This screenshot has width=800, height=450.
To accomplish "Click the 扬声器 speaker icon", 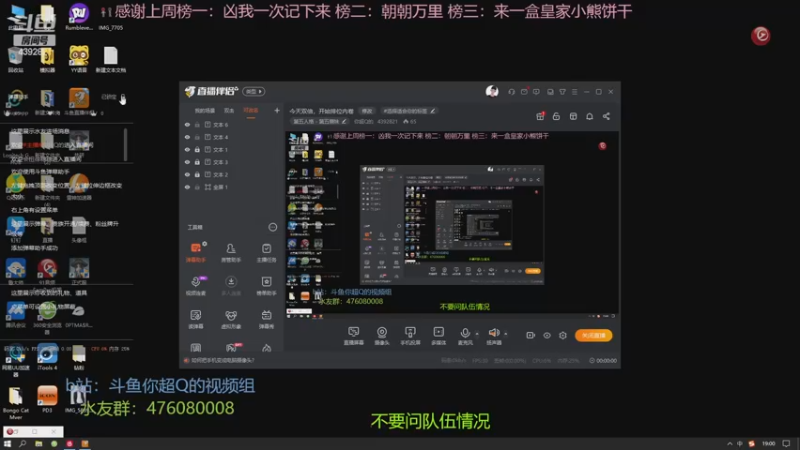I will [493, 335].
